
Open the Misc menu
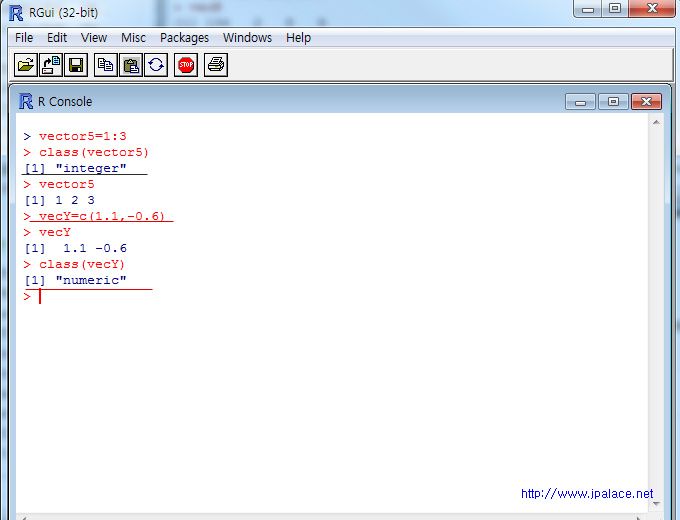[x=133, y=38]
